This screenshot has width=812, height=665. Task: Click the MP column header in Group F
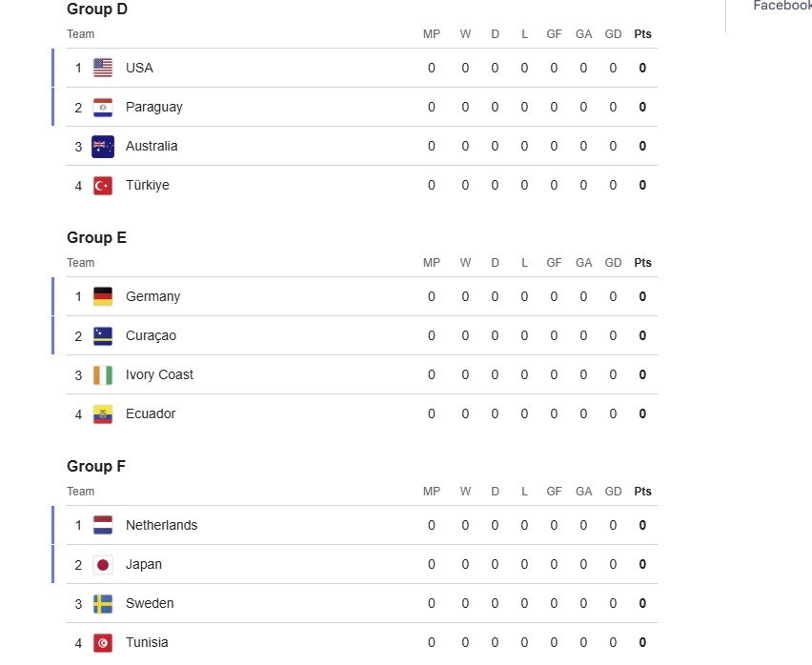pyautogui.click(x=432, y=492)
